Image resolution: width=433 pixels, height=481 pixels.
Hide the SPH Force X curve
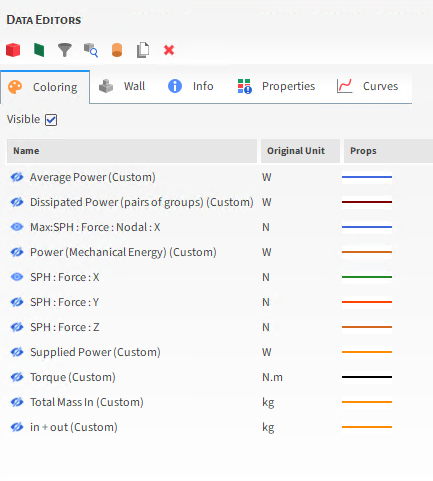tap(17, 277)
